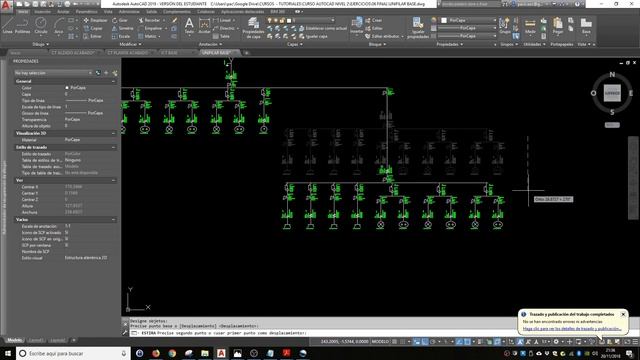Switch to Layout1 tab

point(36,340)
